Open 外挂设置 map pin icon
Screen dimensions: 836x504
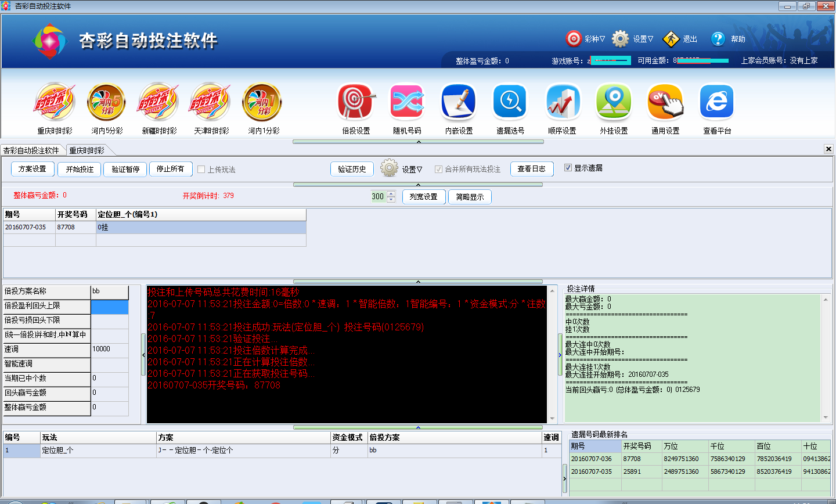pos(614,103)
